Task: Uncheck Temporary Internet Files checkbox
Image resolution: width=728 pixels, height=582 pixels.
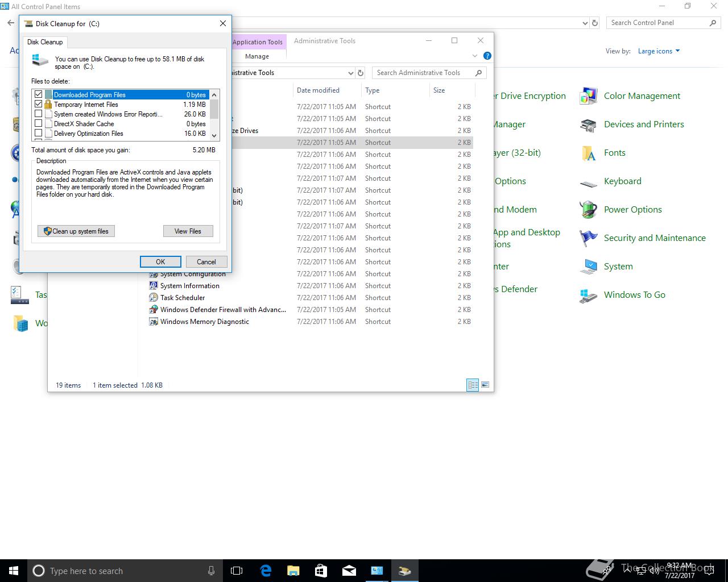Action: pos(39,104)
